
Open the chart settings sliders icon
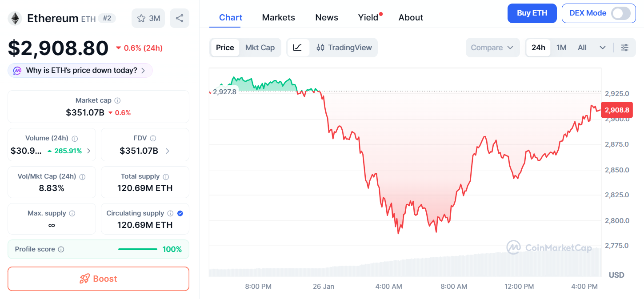click(625, 48)
